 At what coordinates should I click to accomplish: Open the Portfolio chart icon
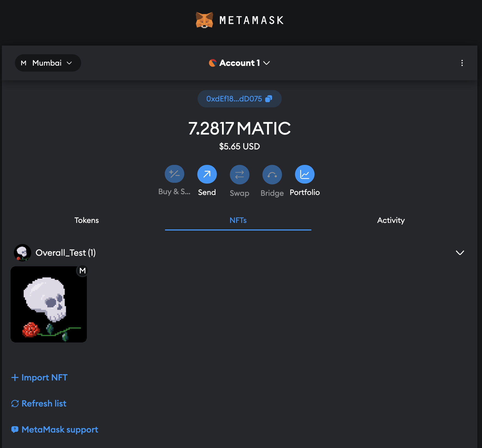(x=305, y=174)
